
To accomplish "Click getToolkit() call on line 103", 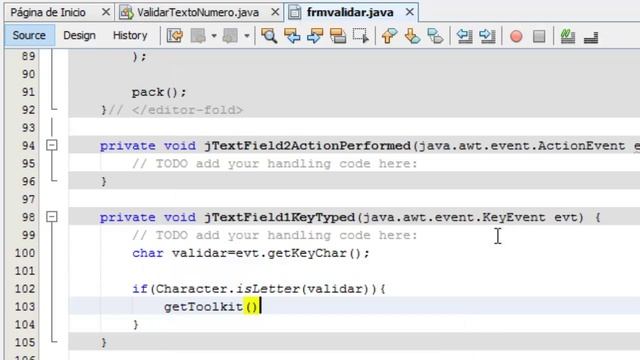I will pos(211,307).
